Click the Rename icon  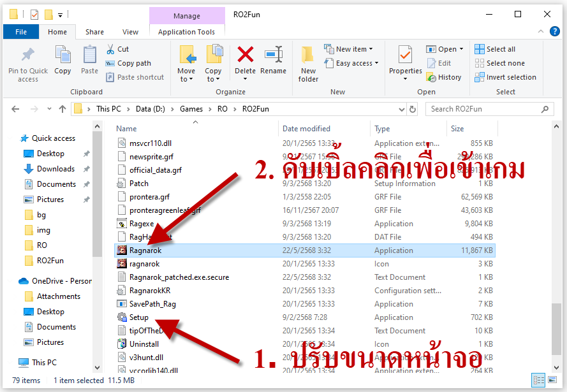click(x=274, y=55)
